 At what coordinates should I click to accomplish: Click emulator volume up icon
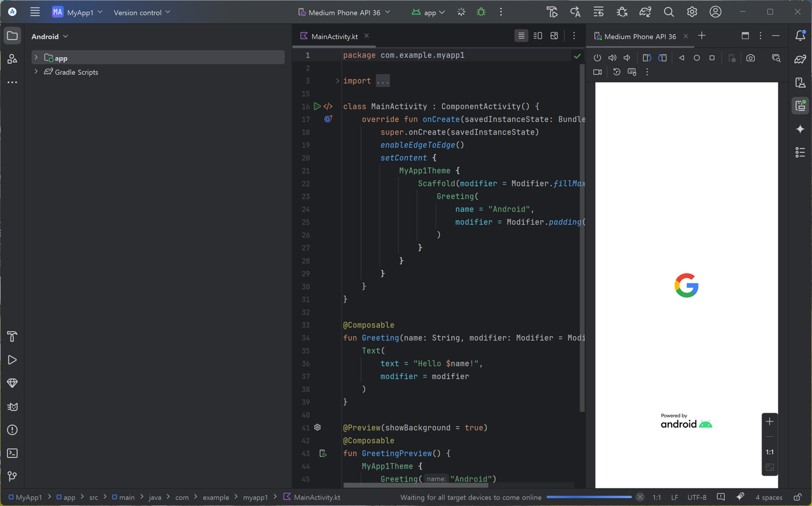612,58
